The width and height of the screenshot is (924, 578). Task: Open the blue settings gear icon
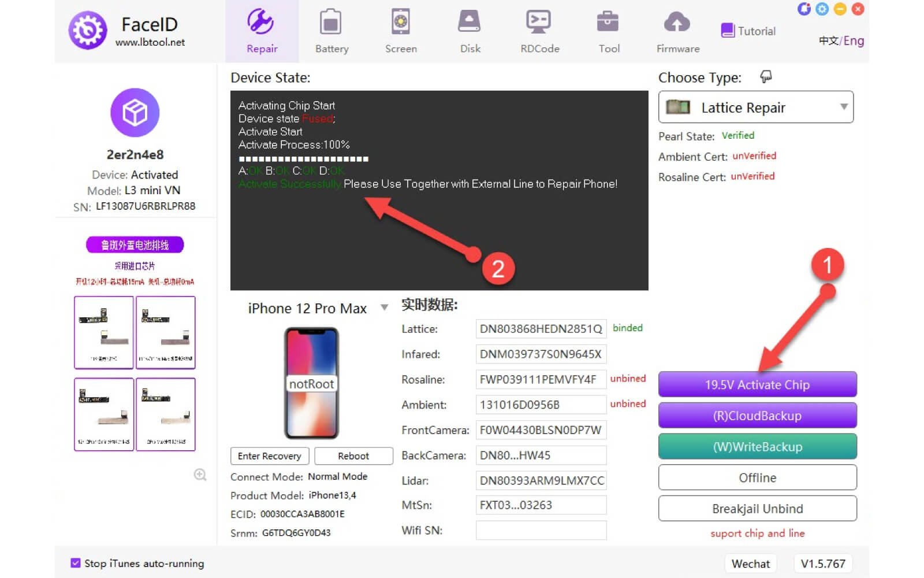pyautogui.click(x=822, y=9)
